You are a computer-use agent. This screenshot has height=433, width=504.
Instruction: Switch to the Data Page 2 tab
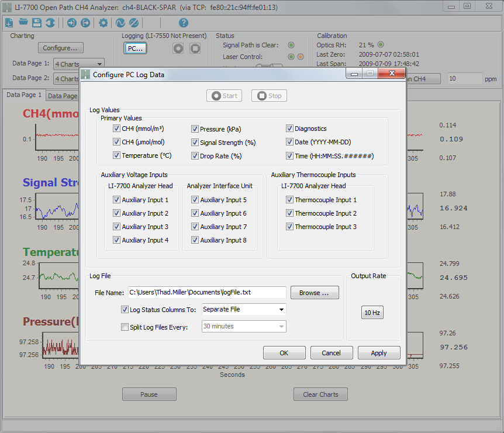tap(63, 96)
